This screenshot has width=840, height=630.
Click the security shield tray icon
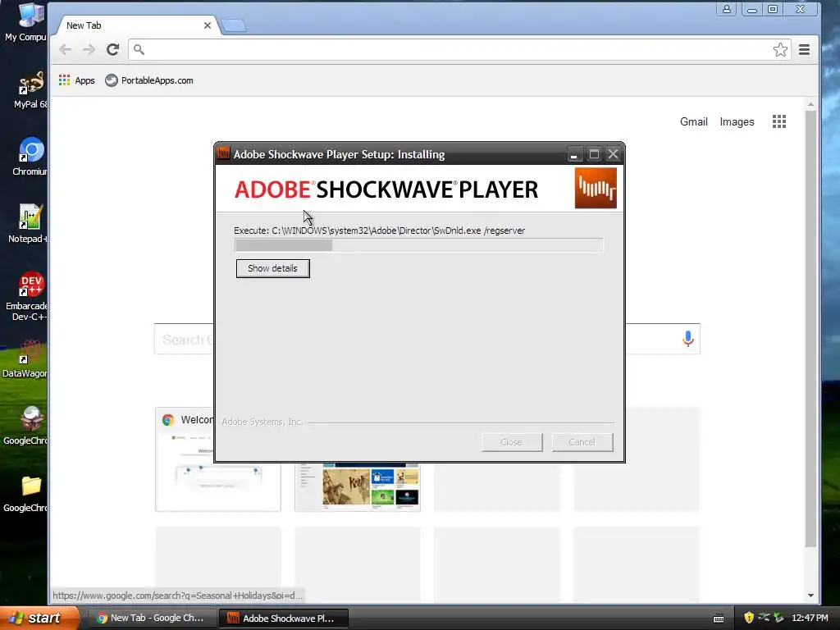749,618
